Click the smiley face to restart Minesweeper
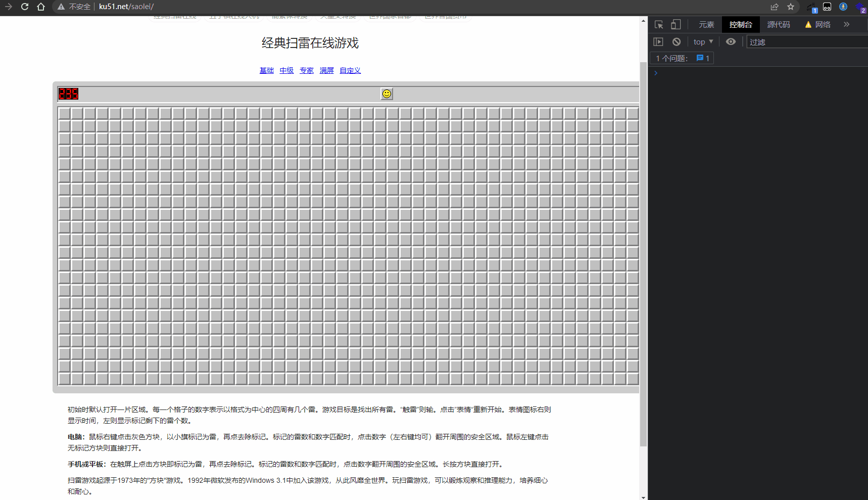The height and width of the screenshot is (500, 868). [387, 94]
